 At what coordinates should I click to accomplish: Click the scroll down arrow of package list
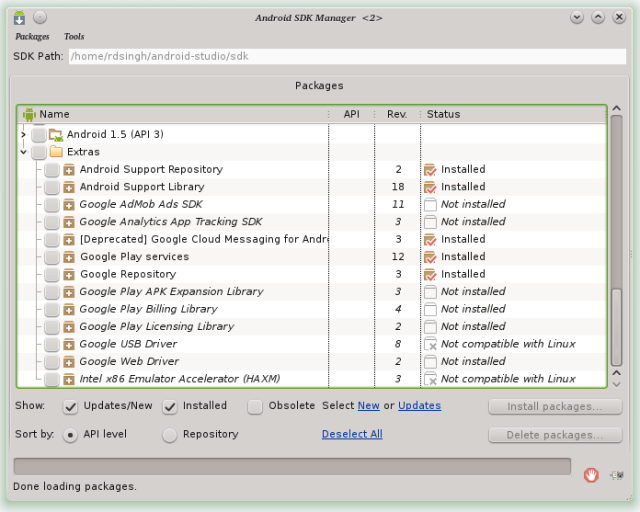pos(617,384)
